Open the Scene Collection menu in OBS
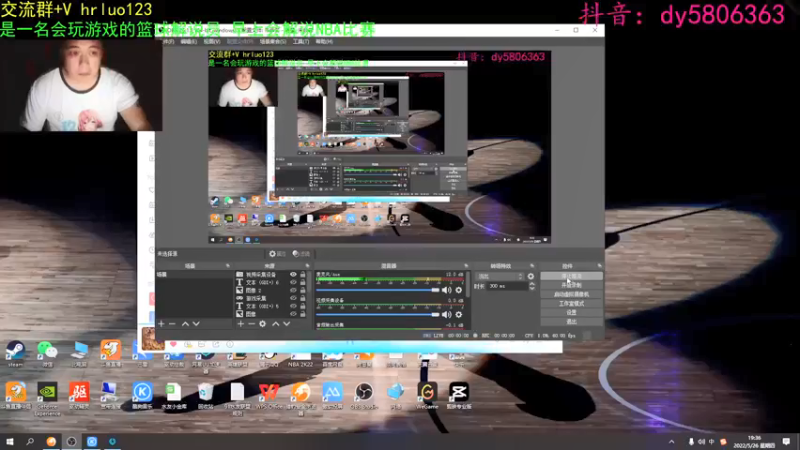Image resolution: width=800 pixels, height=450 pixels. click(x=273, y=42)
